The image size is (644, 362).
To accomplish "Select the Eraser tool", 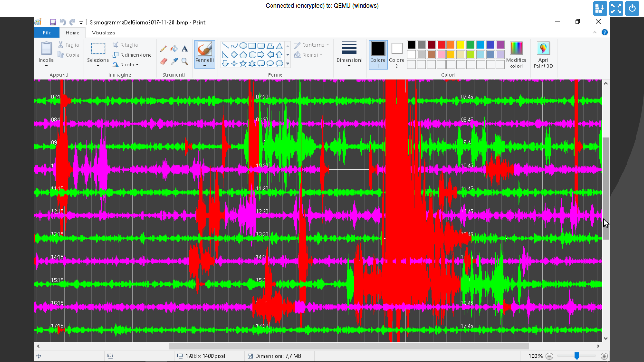I will tap(164, 61).
